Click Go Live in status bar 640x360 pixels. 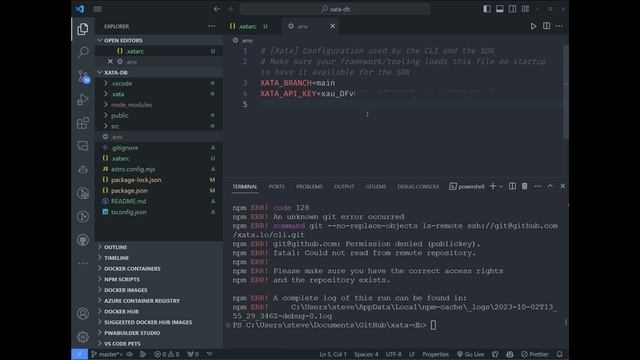(x=471, y=354)
